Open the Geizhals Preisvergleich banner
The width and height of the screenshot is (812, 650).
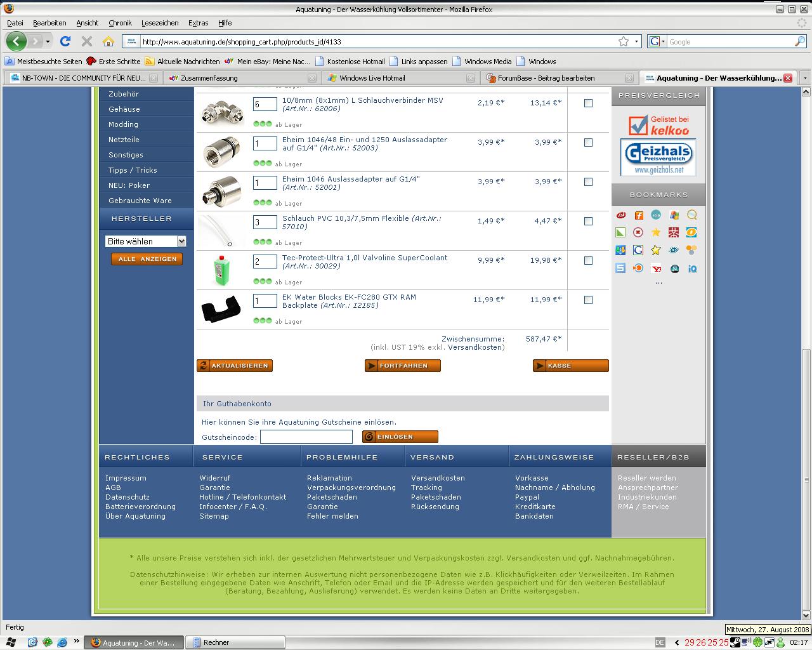pyautogui.click(x=658, y=157)
